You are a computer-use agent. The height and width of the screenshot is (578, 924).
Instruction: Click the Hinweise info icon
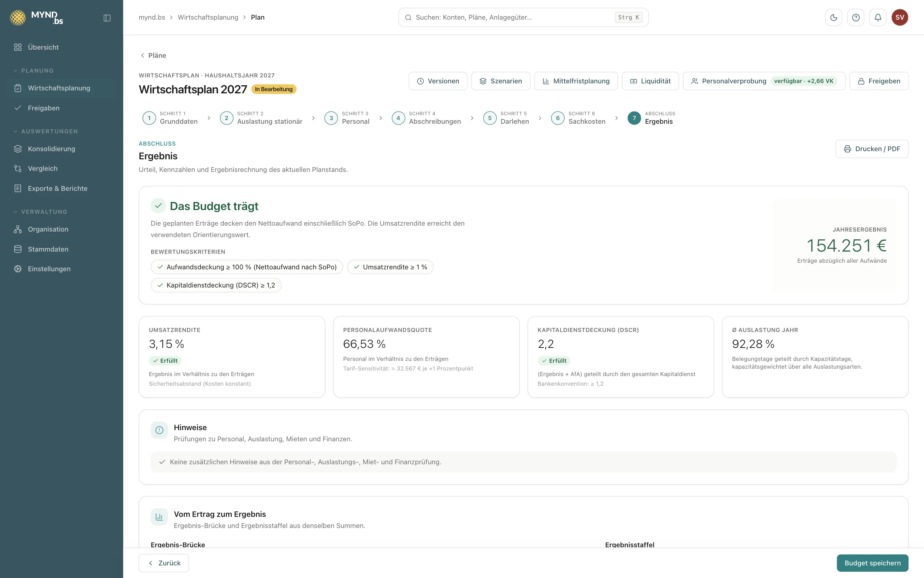click(159, 430)
